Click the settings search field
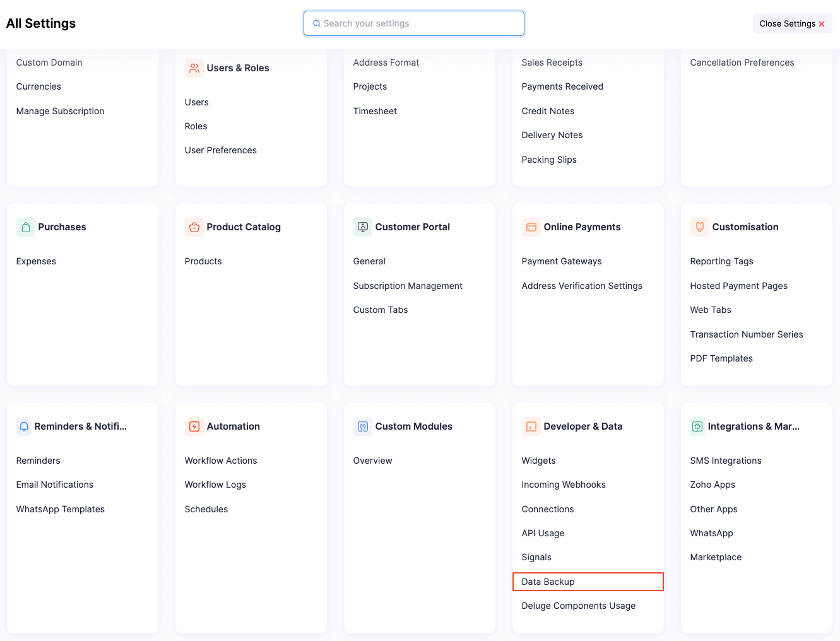 (x=413, y=23)
